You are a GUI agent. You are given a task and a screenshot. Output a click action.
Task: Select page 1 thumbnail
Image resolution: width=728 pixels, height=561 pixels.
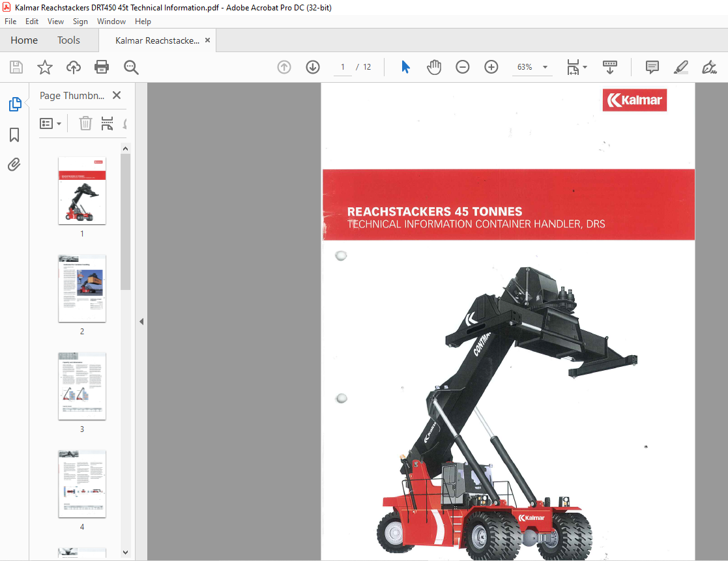pyautogui.click(x=82, y=191)
